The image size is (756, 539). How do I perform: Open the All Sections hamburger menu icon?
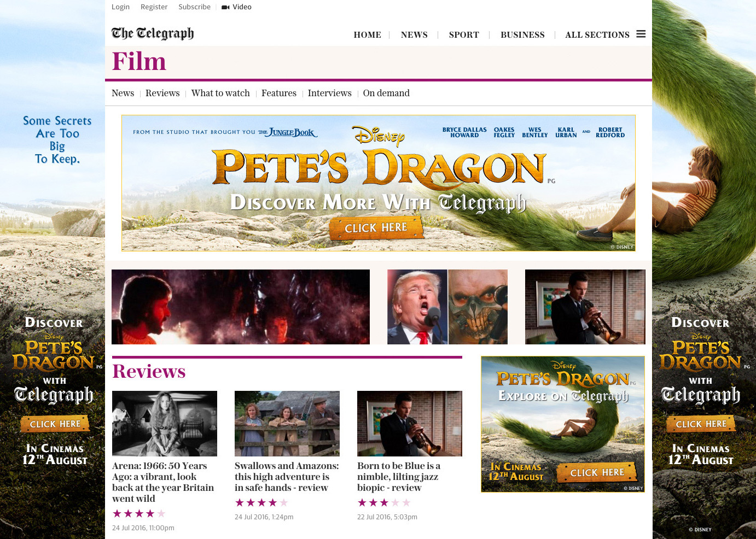point(641,34)
